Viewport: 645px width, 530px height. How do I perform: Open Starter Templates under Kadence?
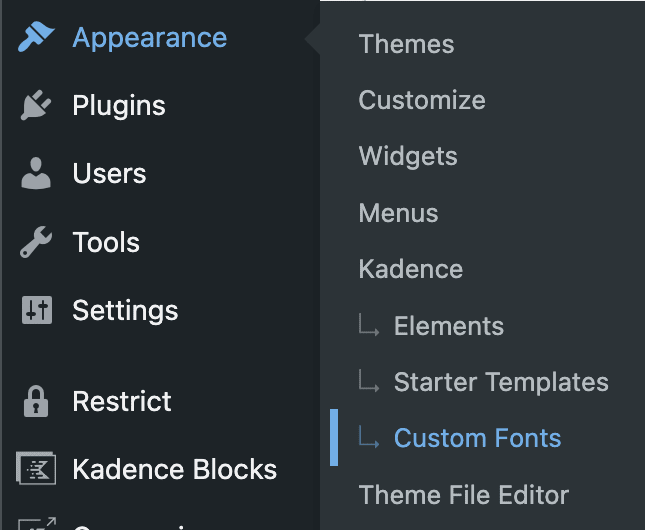tap(501, 382)
